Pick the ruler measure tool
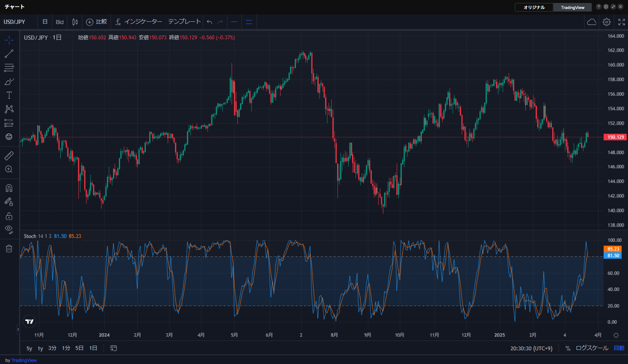The image size is (628, 364). (x=9, y=156)
